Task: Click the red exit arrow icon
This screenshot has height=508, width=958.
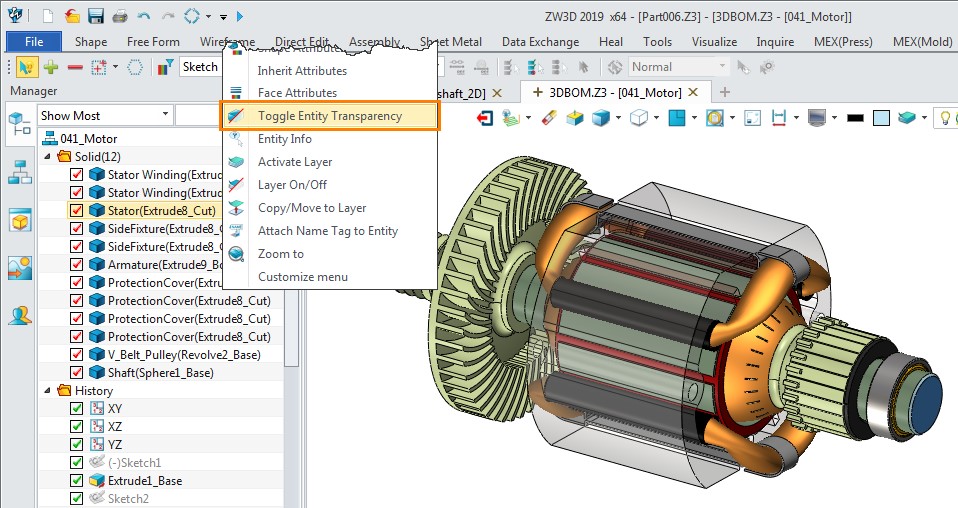Action: click(x=485, y=117)
